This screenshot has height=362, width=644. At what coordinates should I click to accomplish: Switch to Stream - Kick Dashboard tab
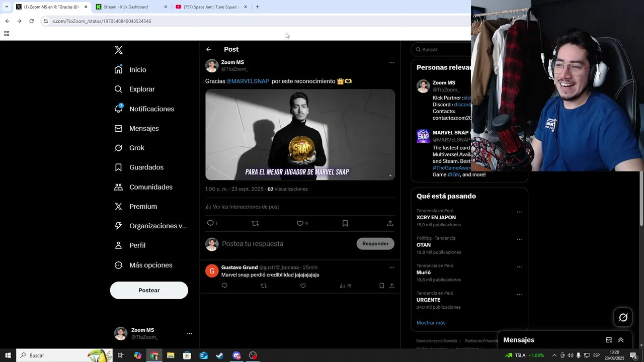(131, 7)
